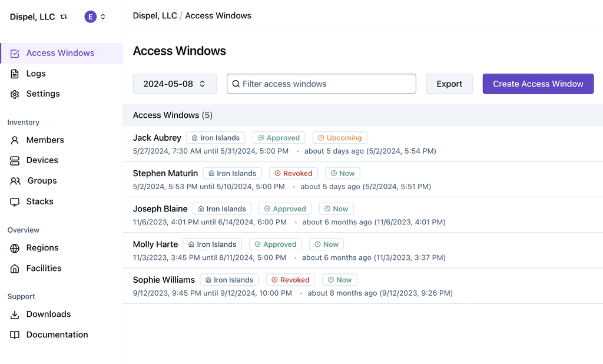Select Members in the Inventory sidebar
Screen dimensions: 603x364
[45, 140]
